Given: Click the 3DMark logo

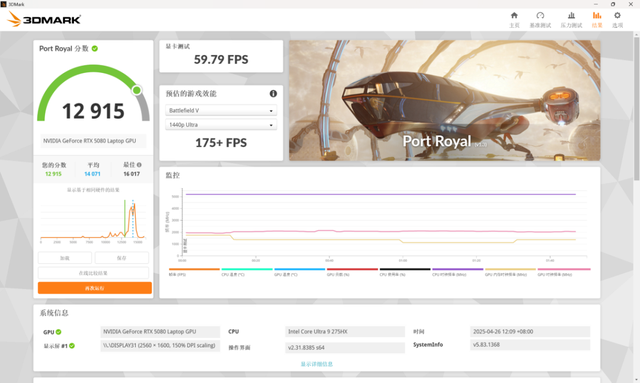Looking at the screenshot, I should click(x=44, y=19).
